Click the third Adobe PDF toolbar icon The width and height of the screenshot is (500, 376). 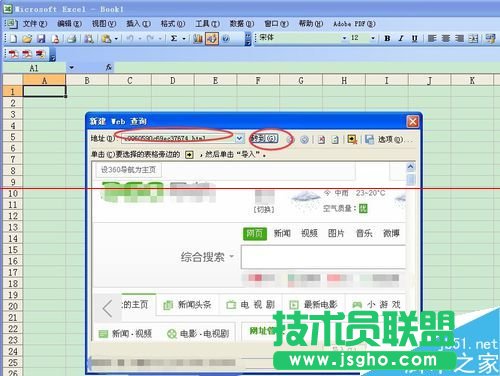pyautogui.click(x=40, y=54)
